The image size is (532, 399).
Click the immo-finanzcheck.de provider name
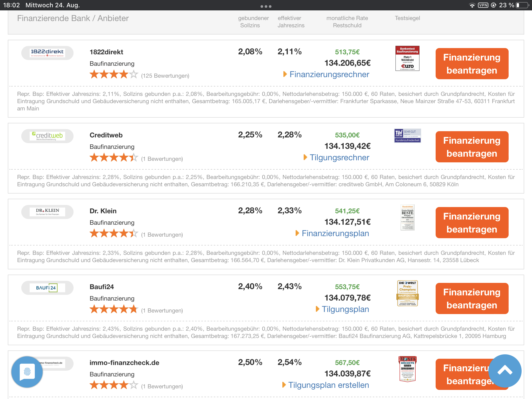pyautogui.click(x=124, y=363)
